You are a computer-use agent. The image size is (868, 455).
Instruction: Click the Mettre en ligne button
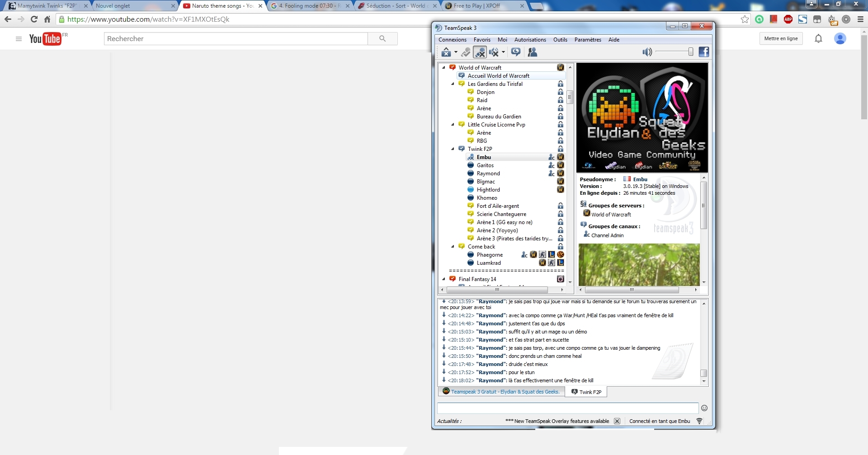781,39
